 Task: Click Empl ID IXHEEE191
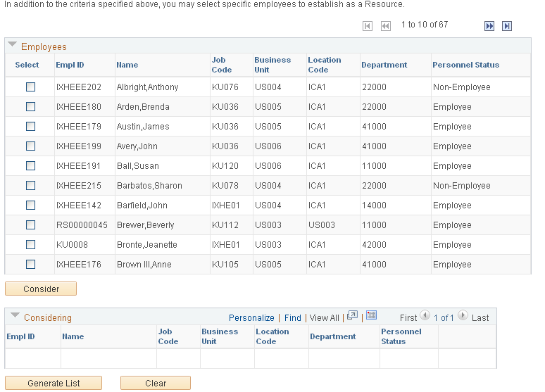79,166
